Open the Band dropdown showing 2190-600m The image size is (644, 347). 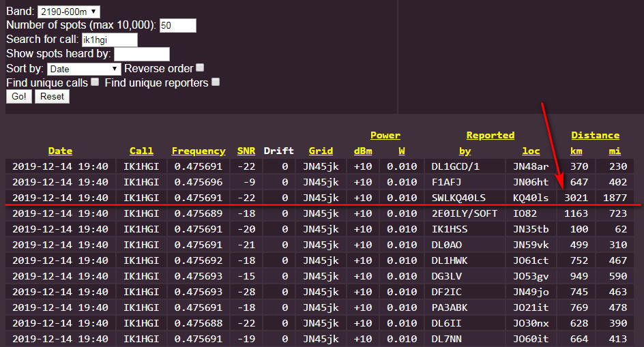pos(69,12)
